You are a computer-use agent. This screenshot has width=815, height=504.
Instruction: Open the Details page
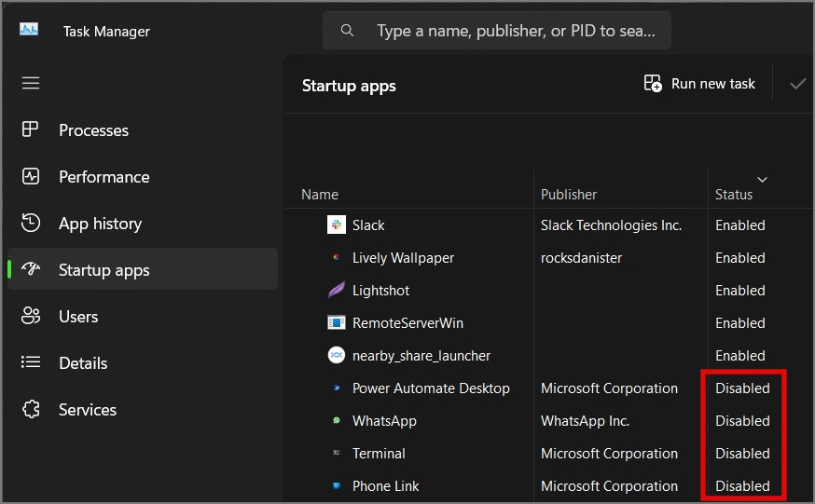tap(143, 362)
